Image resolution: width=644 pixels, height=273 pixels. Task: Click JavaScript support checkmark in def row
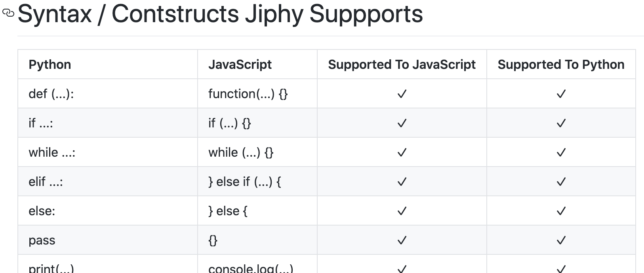click(x=402, y=94)
